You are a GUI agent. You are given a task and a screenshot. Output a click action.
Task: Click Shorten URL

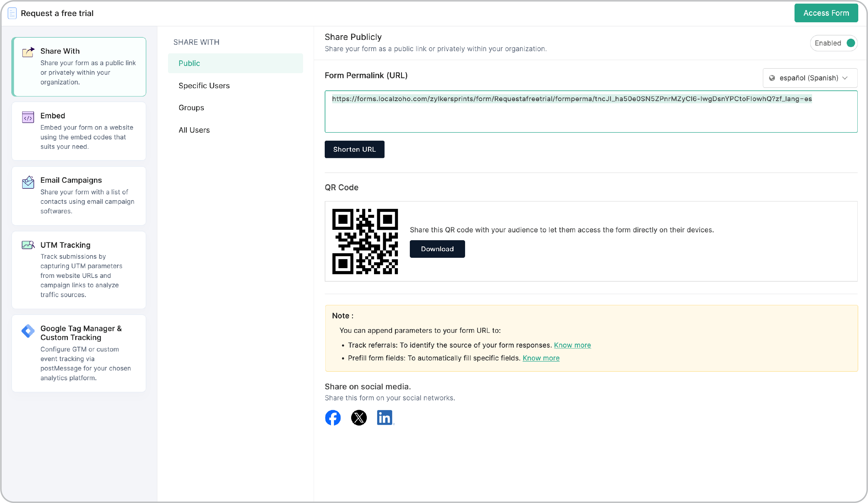click(354, 149)
